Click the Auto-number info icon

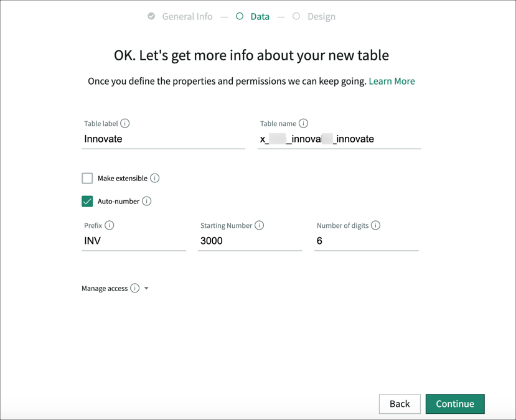pyautogui.click(x=147, y=201)
